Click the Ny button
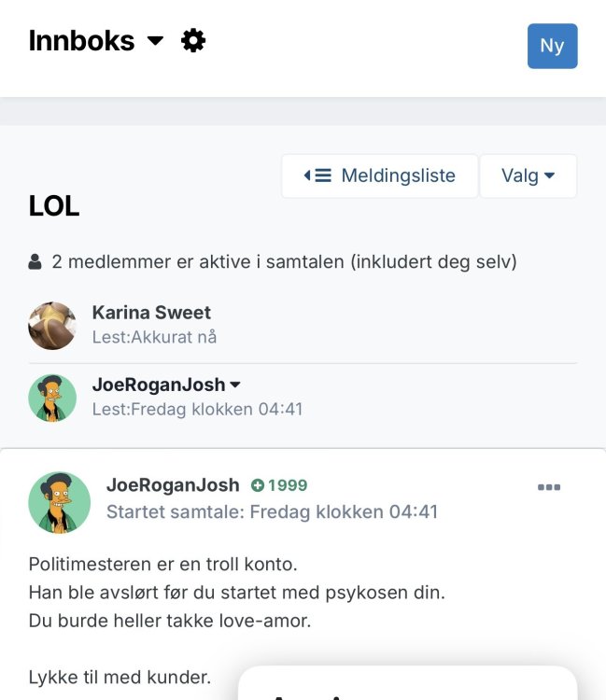606x700 pixels. [x=553, y=46]
